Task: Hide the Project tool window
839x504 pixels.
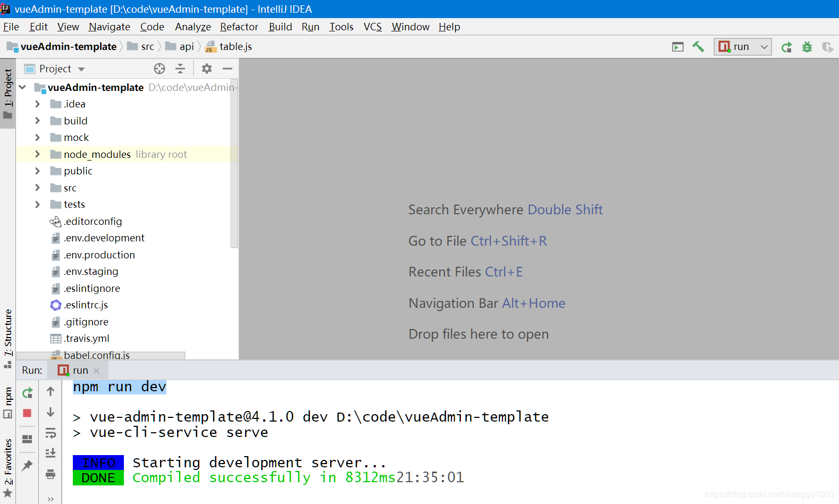Action: pos(228,69)
